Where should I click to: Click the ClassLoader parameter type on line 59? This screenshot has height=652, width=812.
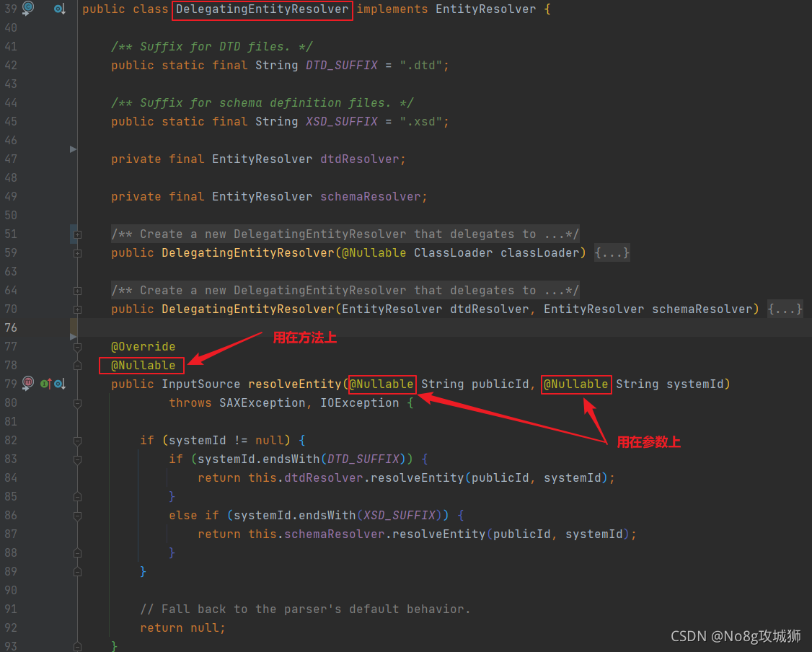[453, 252]
